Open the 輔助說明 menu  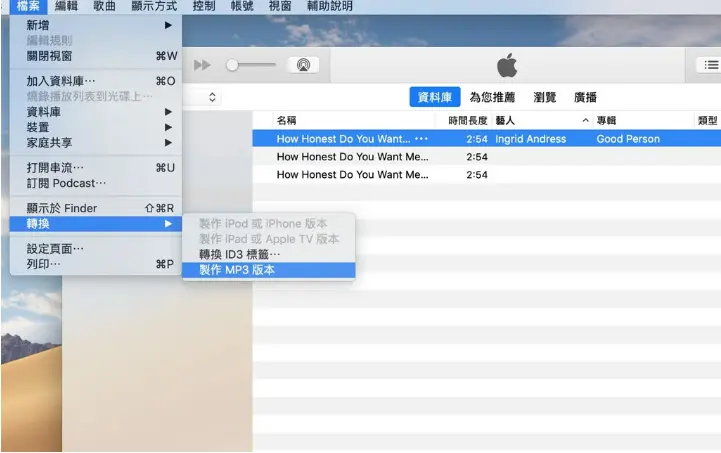[330, 6]
